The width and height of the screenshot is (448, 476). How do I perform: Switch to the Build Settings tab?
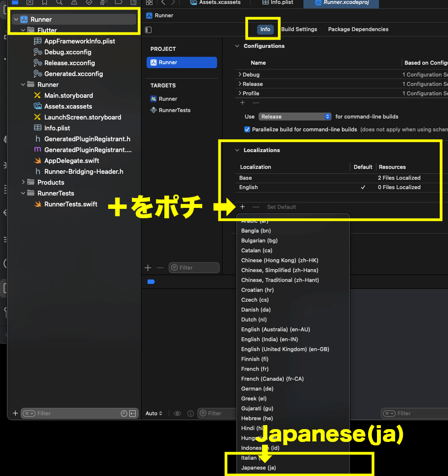coord(299,29)
